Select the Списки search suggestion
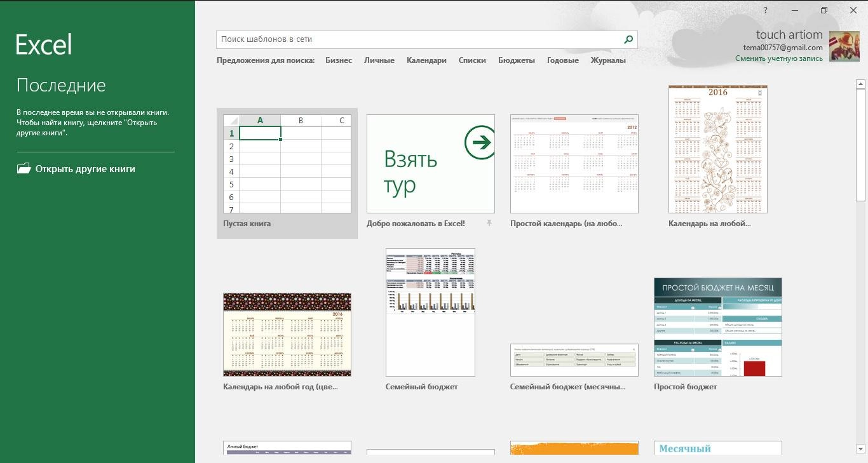868x463 pixels. [472, 60]
